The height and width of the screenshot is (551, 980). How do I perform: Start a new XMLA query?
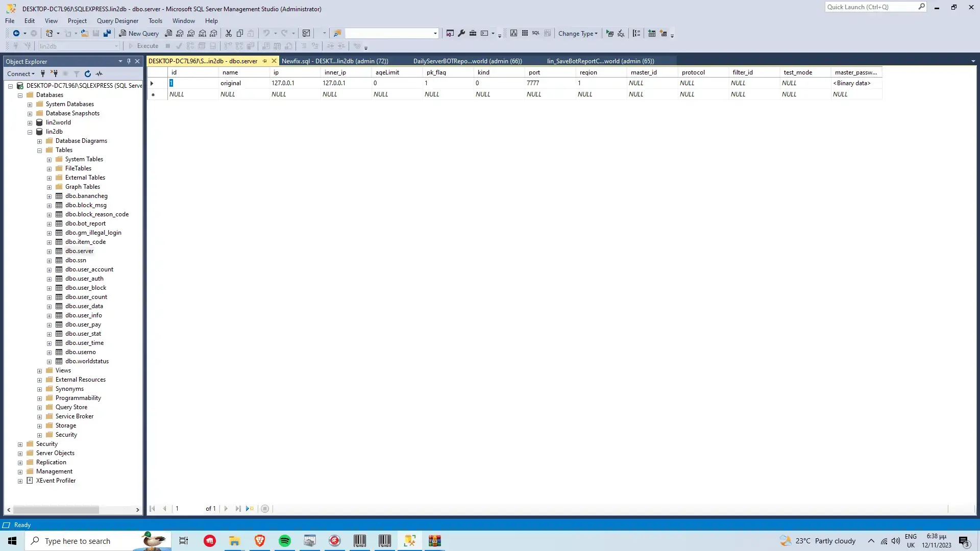click(202, 33)
